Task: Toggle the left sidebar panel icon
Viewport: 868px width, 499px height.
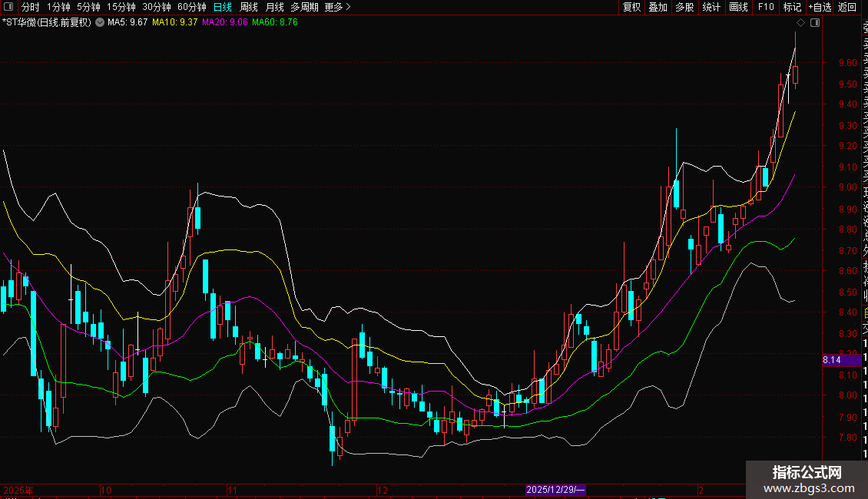Action: point(8,7)
